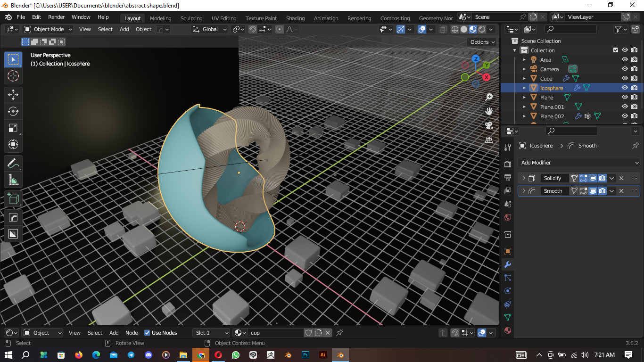Screen dimensions: 644x362
Task: Open Render properties tab
Action: (508, 165)
